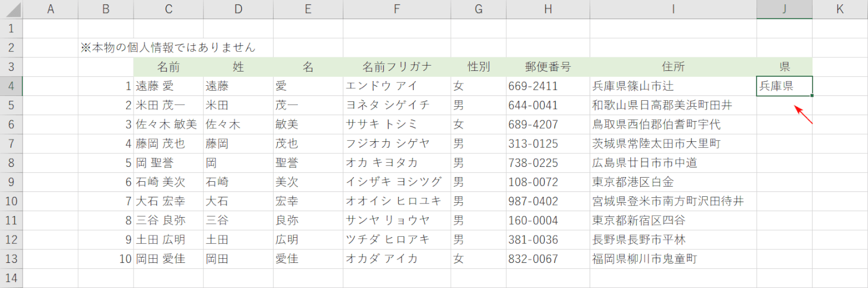Select row 1 header
The height and width of the screenshot is (288, 868).
click(11, 29)
